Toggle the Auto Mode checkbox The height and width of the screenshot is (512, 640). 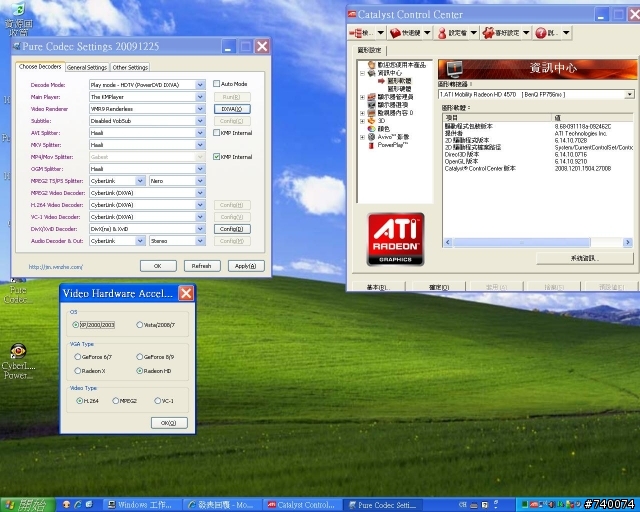tap(217, 84)
